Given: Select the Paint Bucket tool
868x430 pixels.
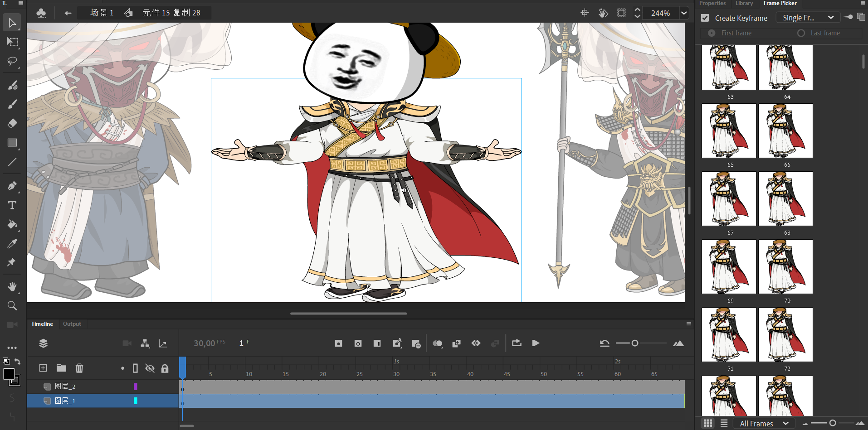Looking at the screenshot, I should (12, 224).
